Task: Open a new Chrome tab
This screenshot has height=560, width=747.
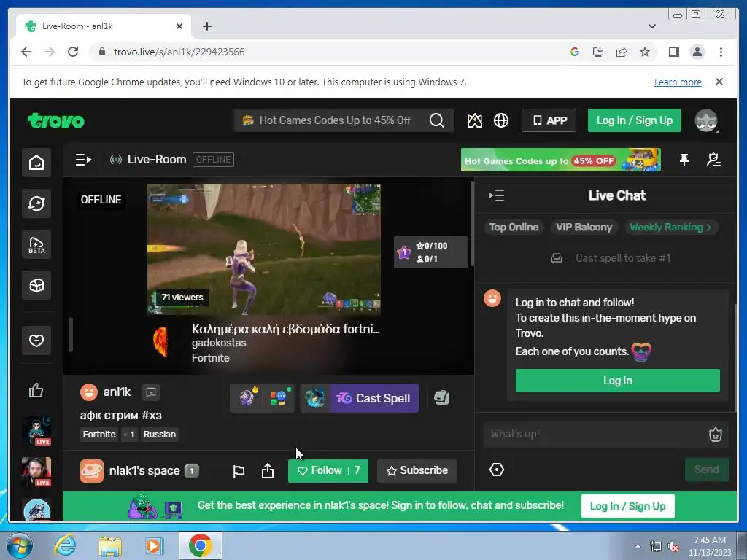Action: point(206,26)
